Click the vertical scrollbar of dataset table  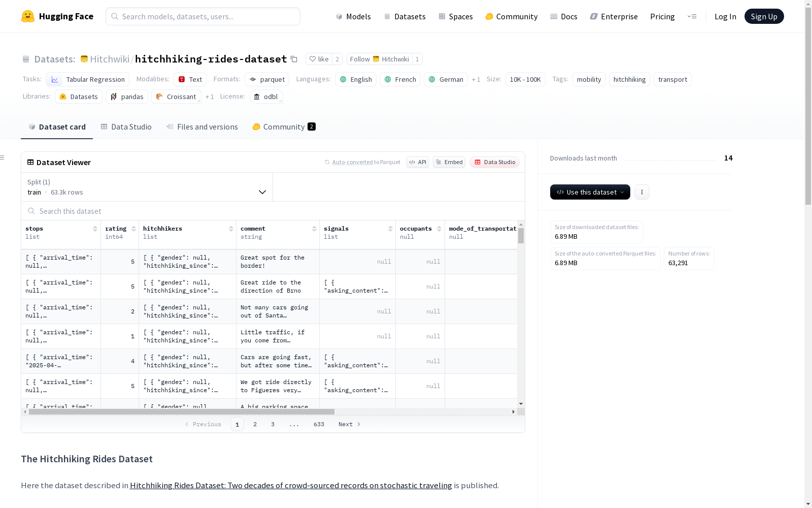(x=521, y=236)
